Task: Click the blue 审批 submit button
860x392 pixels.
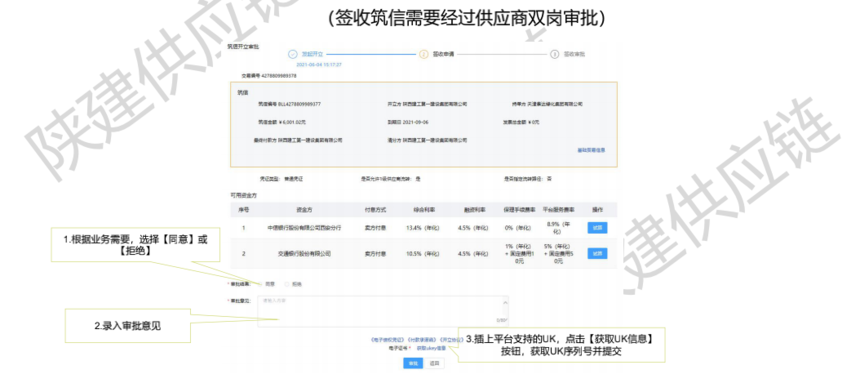Action: click(413, 363)
